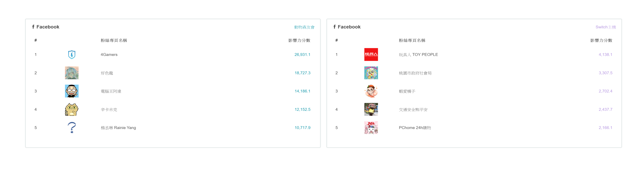644x188 pixels.
Task: Open the 4Gamers fan page name
Action: (109, 54)
